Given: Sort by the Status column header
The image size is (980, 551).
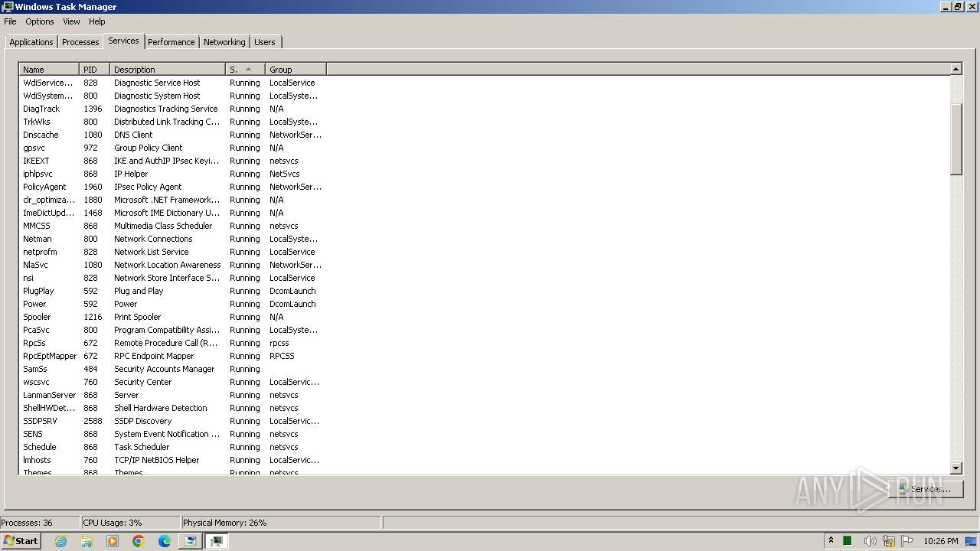Looking at the screenshot, I should point(245,69).
